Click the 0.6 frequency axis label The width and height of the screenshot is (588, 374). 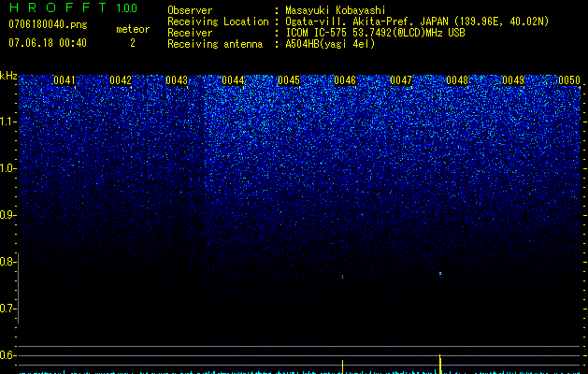click(7, 355)
